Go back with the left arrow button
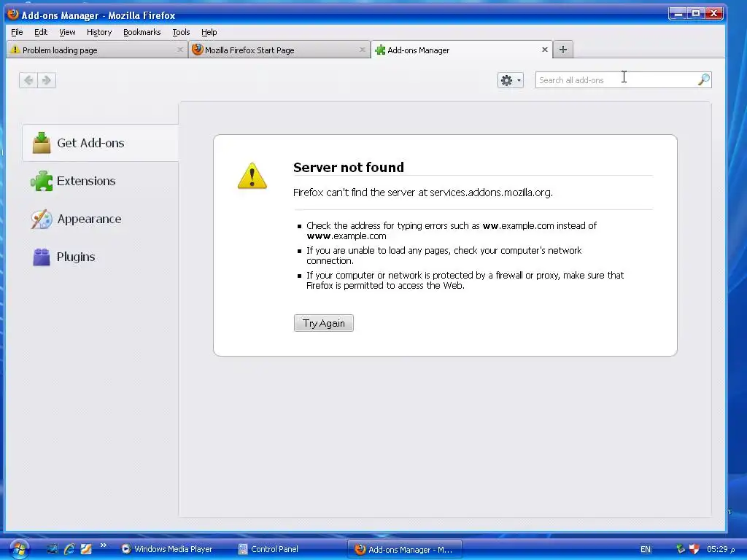Viewport: 747px width, 560px height. click(x=28, y=80)
